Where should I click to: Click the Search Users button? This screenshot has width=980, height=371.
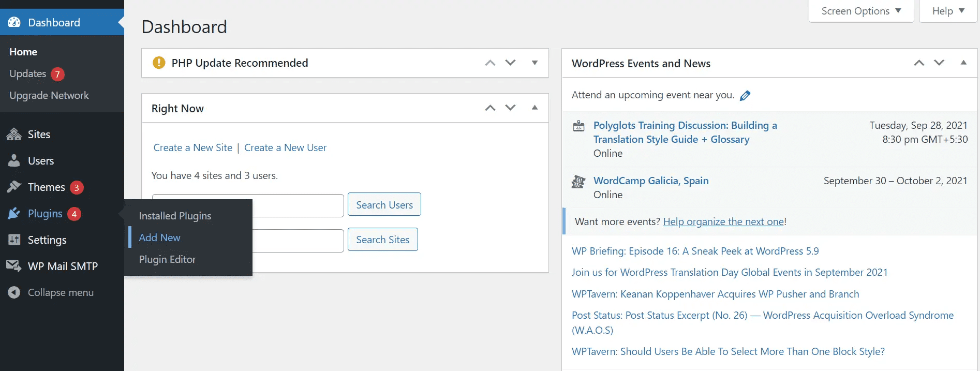(384, 204)
